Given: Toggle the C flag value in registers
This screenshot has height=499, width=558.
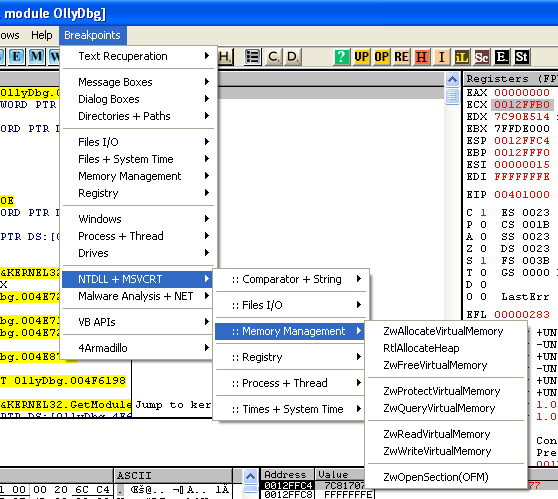Looking at the screenshot, I should pyautogui.click(x=483, y=212).
